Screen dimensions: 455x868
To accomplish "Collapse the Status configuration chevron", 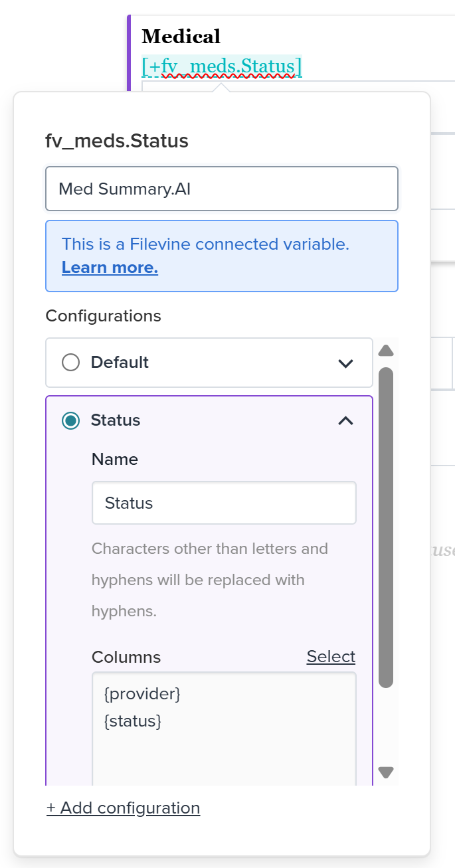I will [x=345, y=420].
